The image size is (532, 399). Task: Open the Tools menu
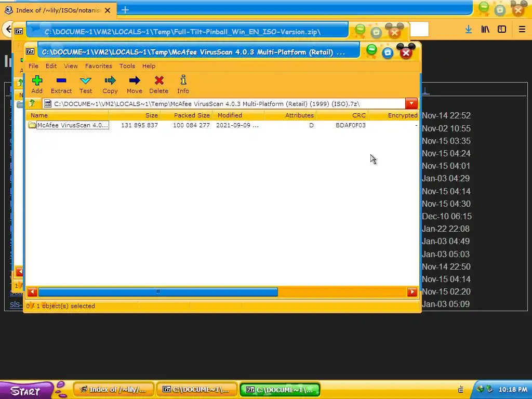tap(127, 66)
